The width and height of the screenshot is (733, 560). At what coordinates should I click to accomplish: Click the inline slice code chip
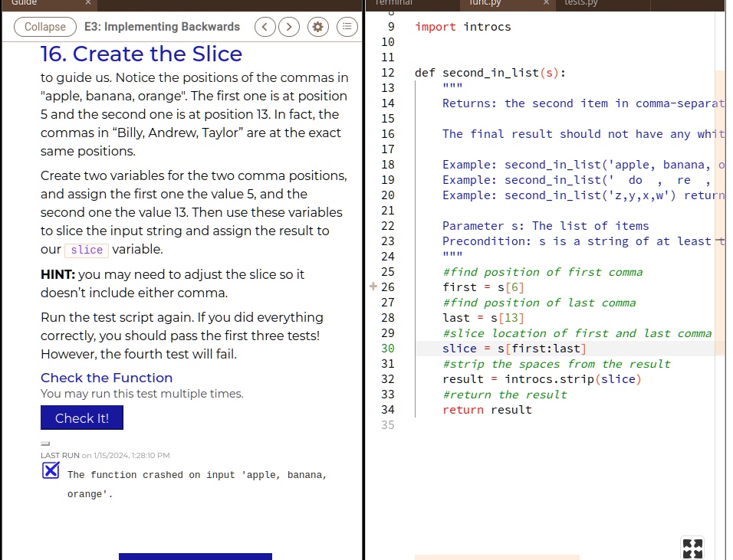[86, 250]
